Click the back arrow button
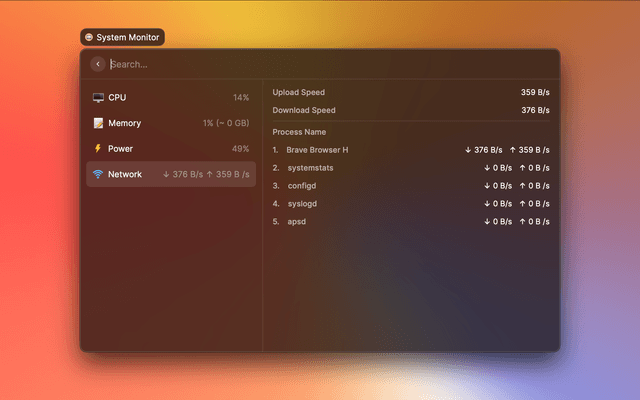This screenshot has height=400, width=640. point(98,64)
